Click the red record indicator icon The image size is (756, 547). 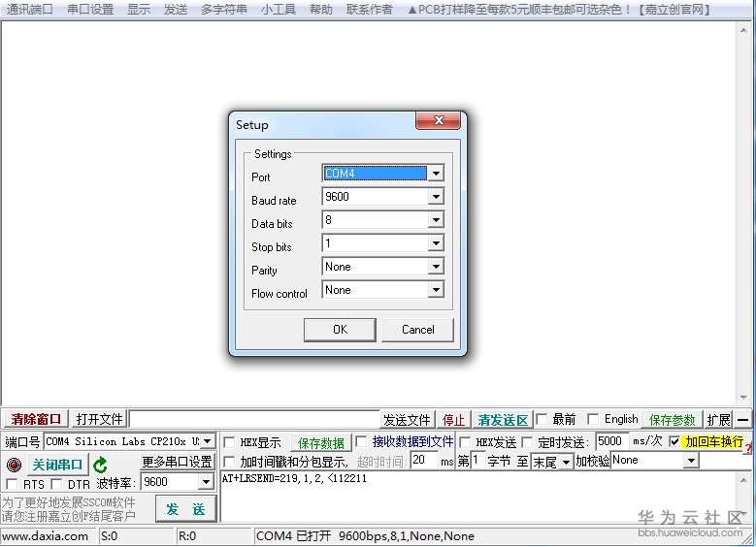coord(14,466)
